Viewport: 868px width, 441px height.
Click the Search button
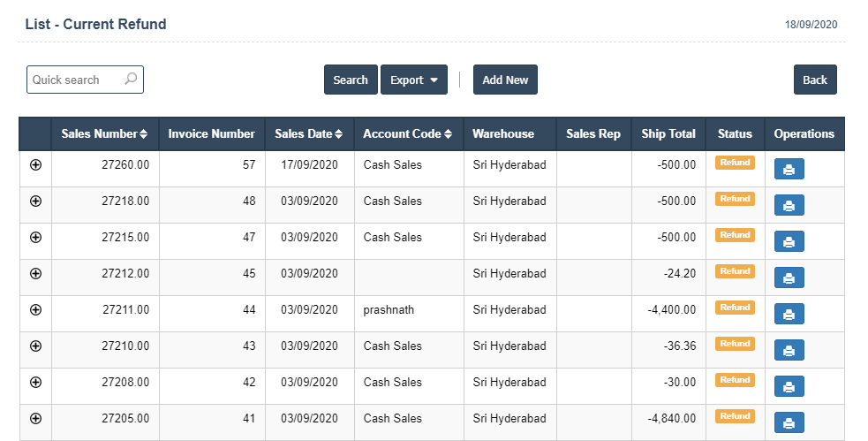click(x=351, y=80)
